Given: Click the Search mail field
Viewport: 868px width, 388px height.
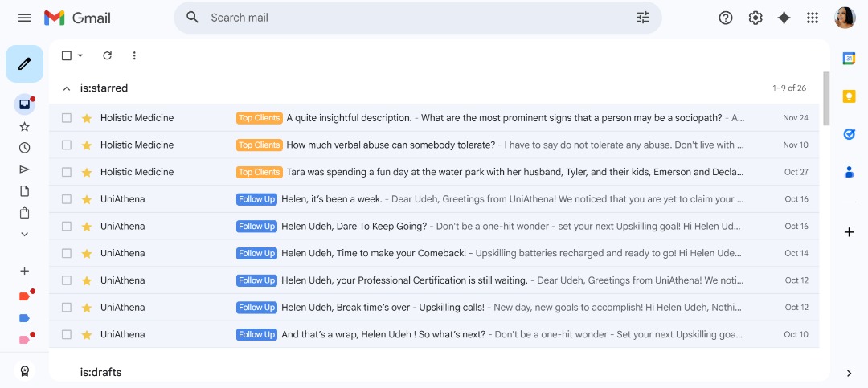Looking at the screenshot, I should click(x=418, y=18).
